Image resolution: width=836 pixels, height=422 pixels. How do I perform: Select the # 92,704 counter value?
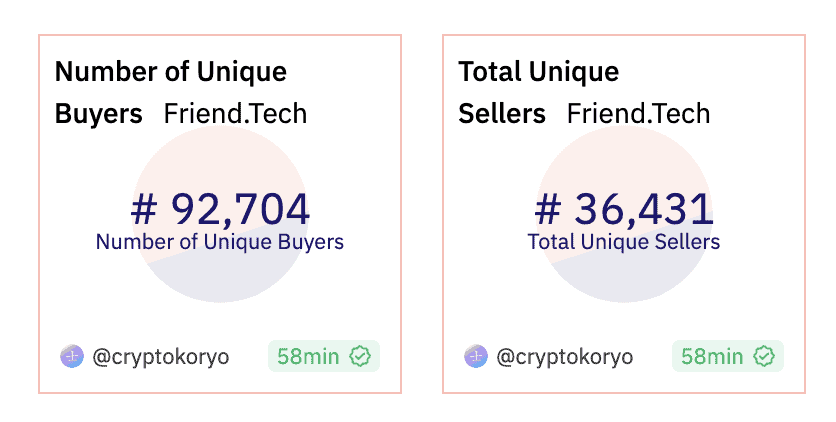tap(220, 209)
